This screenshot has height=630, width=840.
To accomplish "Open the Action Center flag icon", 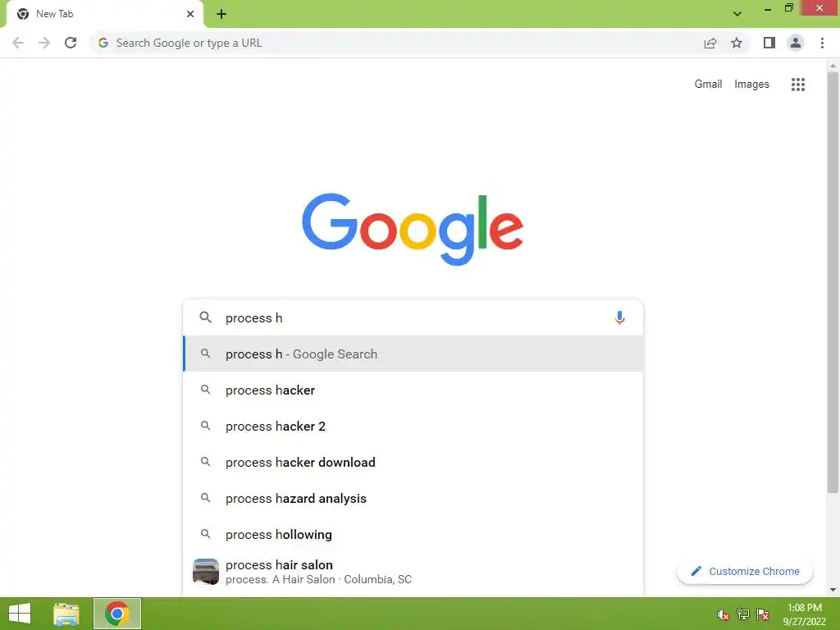I will point(762,614).
